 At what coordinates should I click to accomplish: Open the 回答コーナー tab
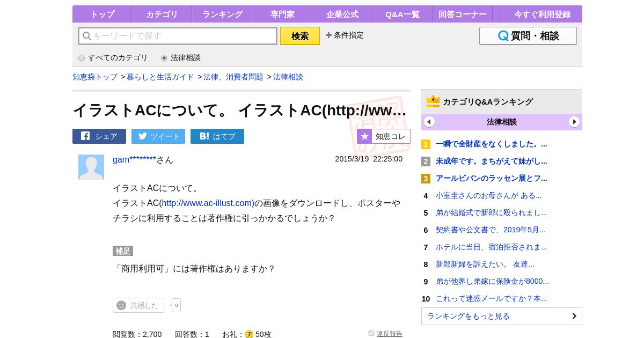[x=463, y=14]
